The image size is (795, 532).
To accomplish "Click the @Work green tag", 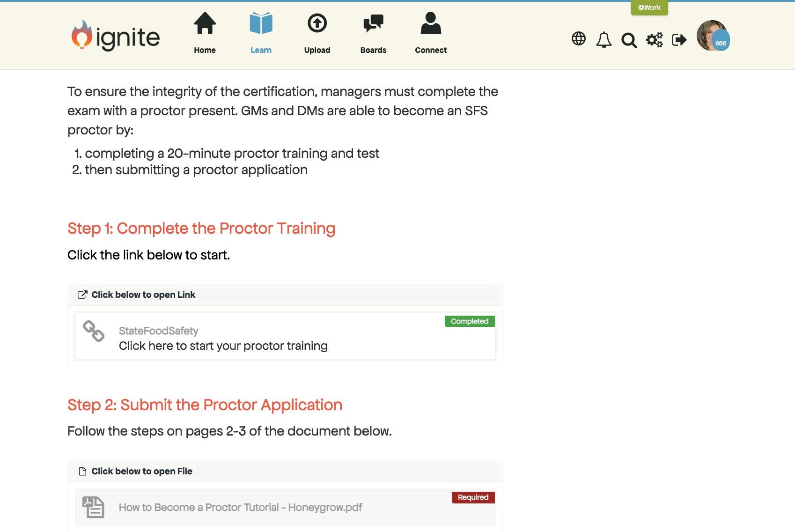I will [x=649, y=7].
